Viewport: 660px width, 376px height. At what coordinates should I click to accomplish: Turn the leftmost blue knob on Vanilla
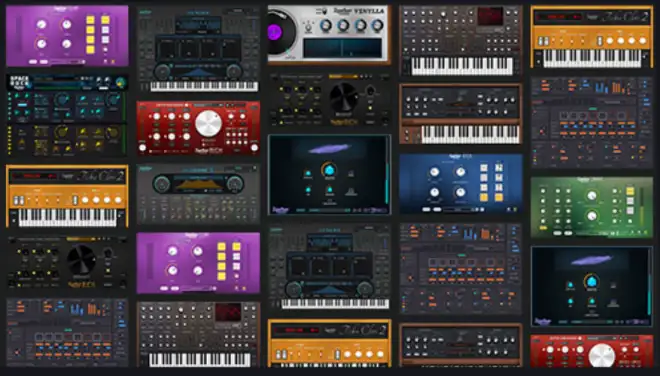click(325, 26)
